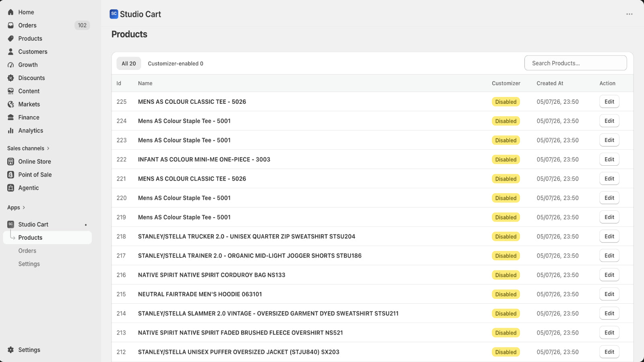Click the Point of Sale icon
This screenshot has width=644, height=362.
tap(11, 175)
